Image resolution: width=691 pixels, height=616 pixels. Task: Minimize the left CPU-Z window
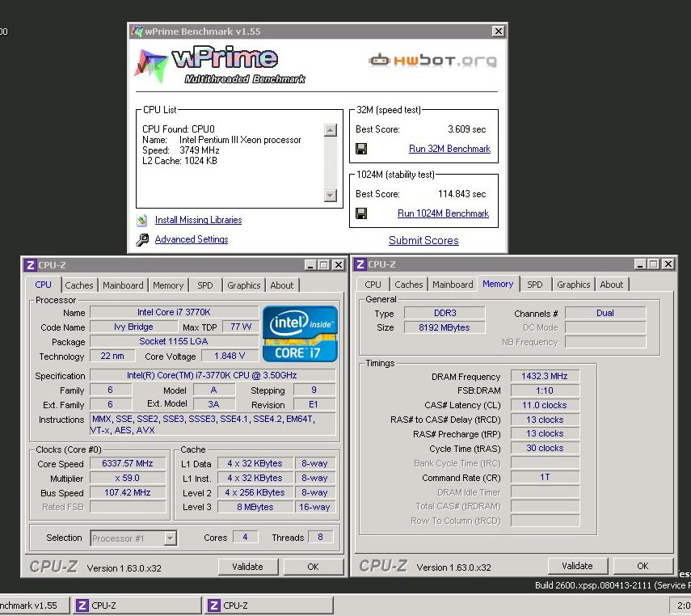310,265
